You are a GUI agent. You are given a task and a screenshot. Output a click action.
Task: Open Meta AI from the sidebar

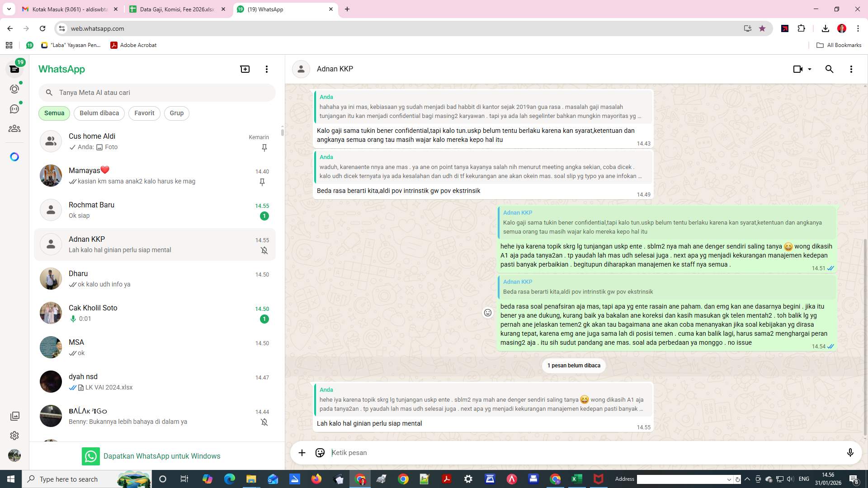click(x=14, y=156)
